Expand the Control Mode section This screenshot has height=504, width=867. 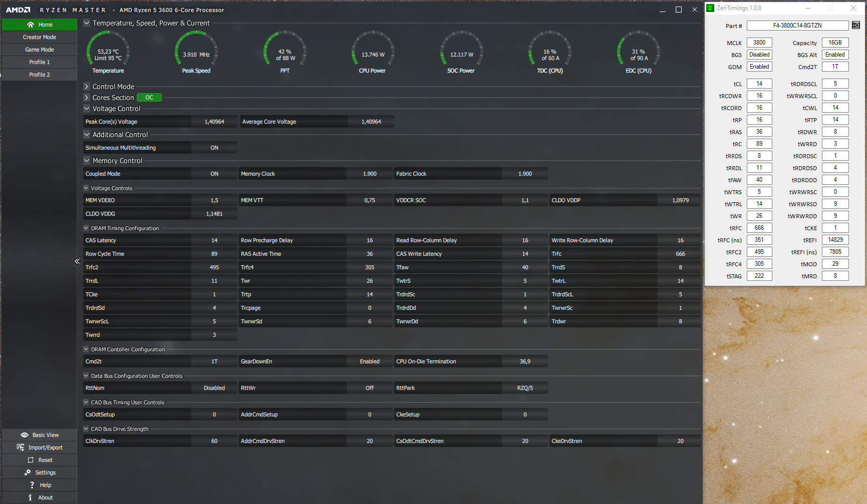click(x=87, y=87)
